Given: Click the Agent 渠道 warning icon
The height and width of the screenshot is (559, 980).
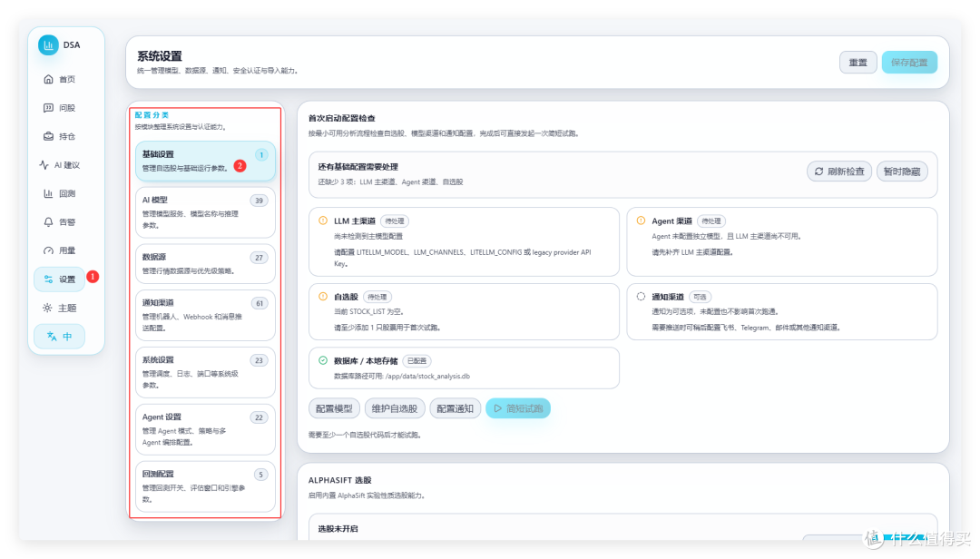Looking at the screenshot, I should pos(641,221).
